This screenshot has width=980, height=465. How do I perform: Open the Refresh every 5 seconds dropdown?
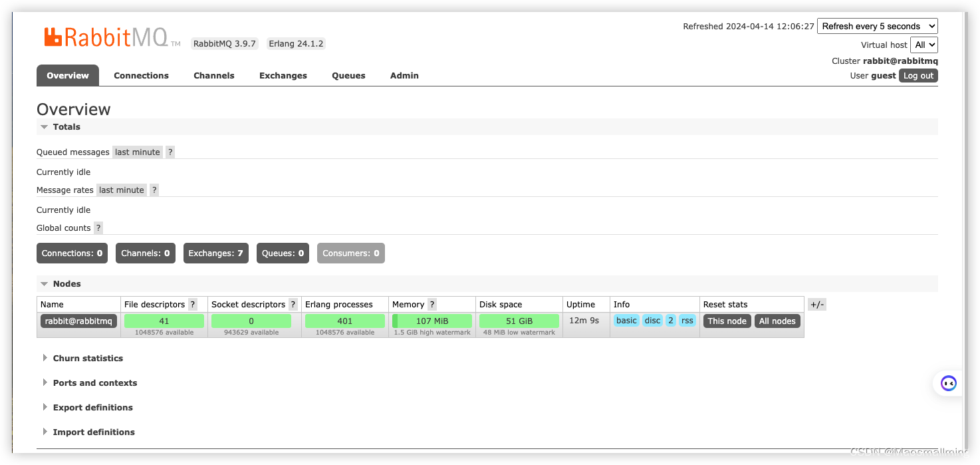877,25
